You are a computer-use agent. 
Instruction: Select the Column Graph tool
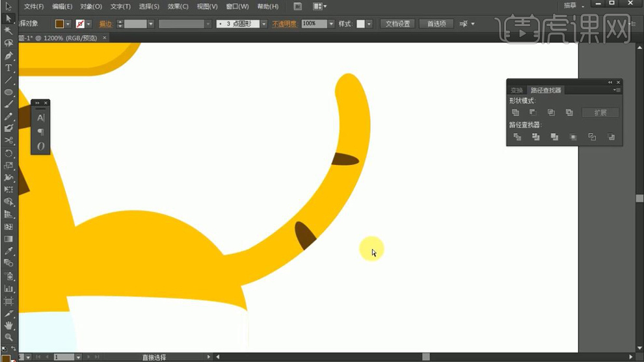tap(8, 289)
